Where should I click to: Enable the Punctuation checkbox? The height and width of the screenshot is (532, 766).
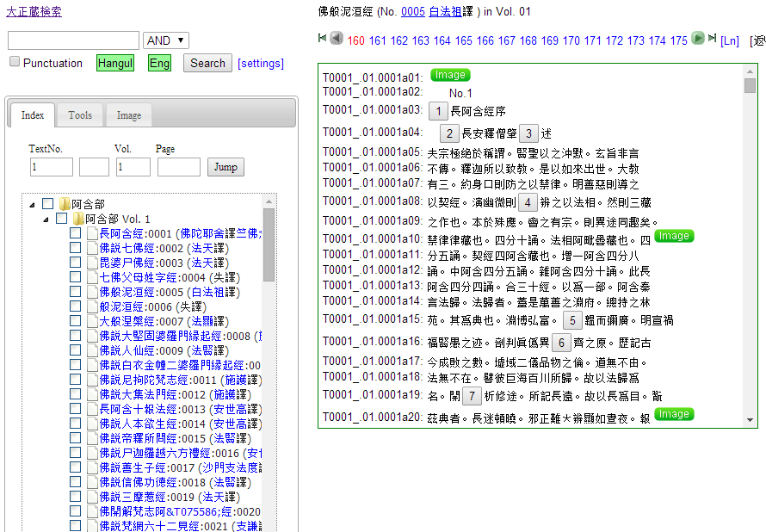click(x=15, y=62)
